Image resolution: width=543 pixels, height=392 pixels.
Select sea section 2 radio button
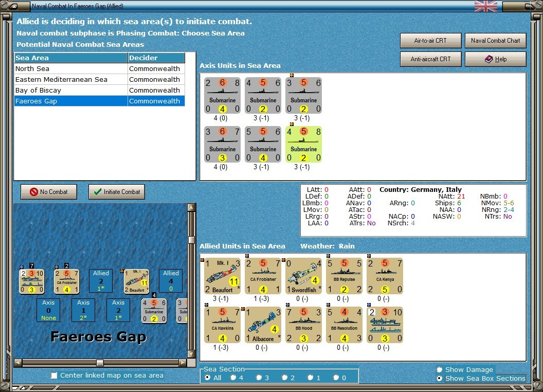(x=284, y=378)
